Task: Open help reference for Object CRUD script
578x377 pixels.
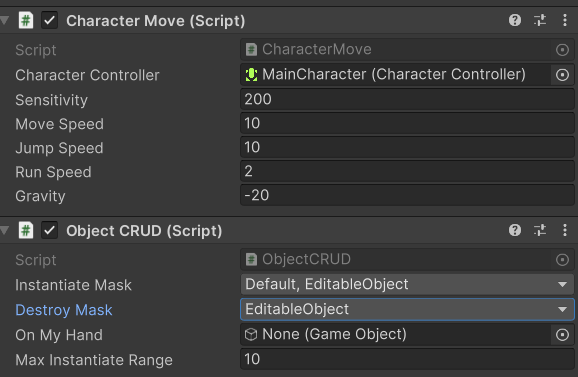Action: click(515, 230)
